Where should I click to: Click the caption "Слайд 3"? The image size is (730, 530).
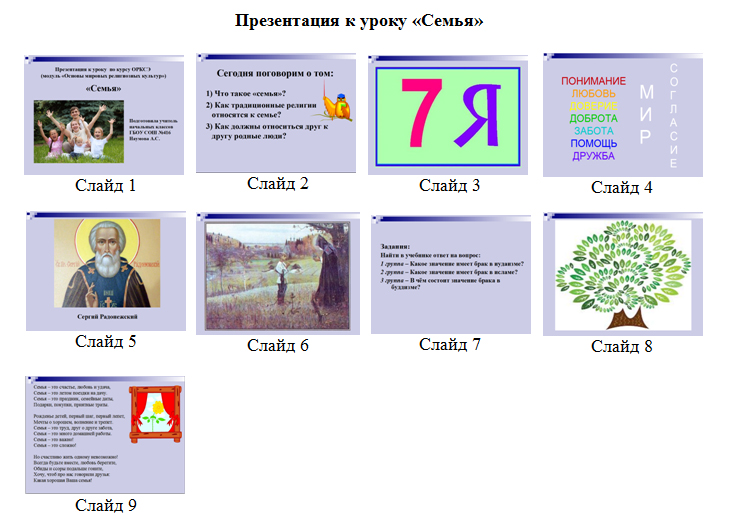tap(449, 185)
